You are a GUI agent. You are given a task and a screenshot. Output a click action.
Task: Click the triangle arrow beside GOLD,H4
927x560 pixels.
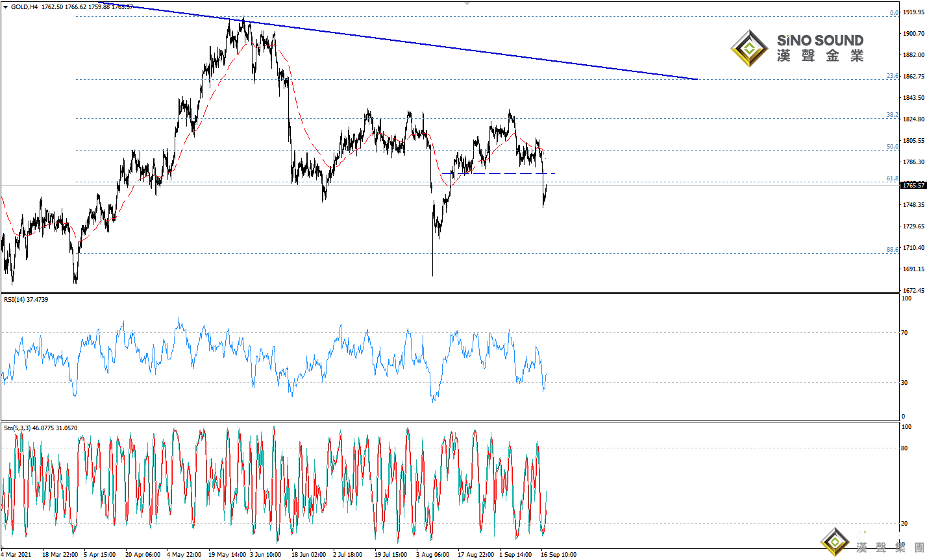tap(5, 6)
